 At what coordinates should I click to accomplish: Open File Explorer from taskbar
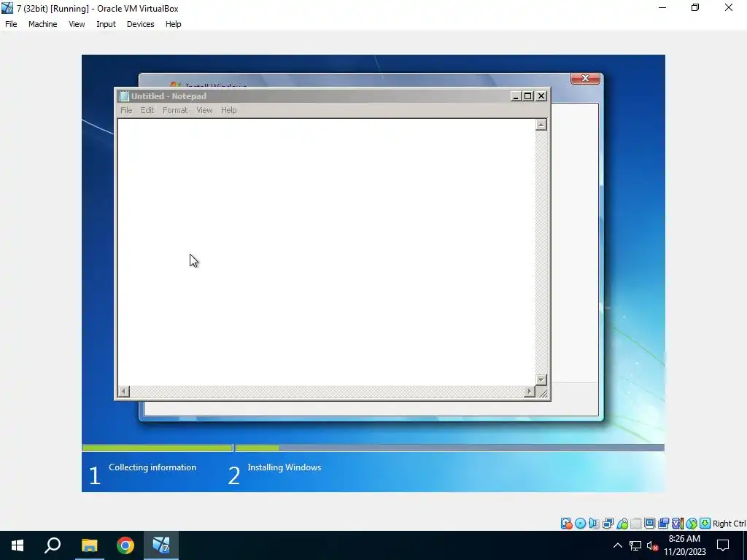[89, 545]
